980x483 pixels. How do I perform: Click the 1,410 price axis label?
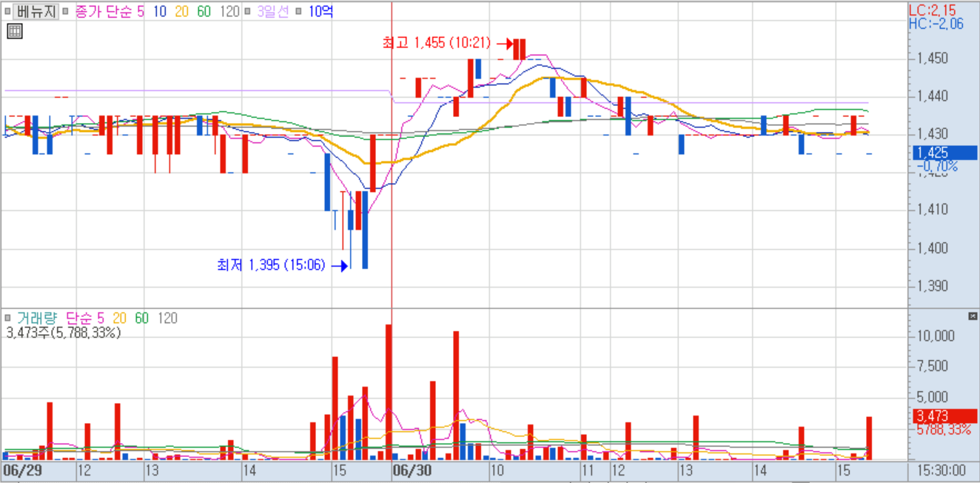[932, 210]
